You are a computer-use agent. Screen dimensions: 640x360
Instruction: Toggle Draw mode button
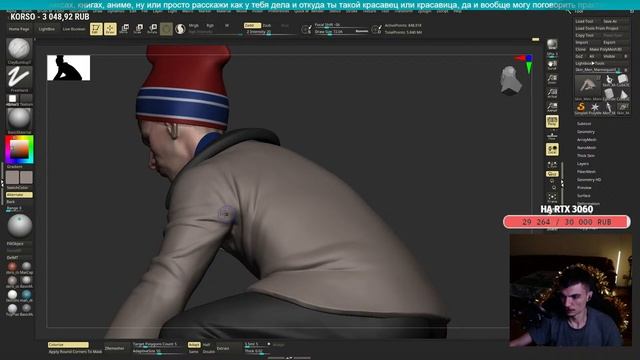pos(110,29)
